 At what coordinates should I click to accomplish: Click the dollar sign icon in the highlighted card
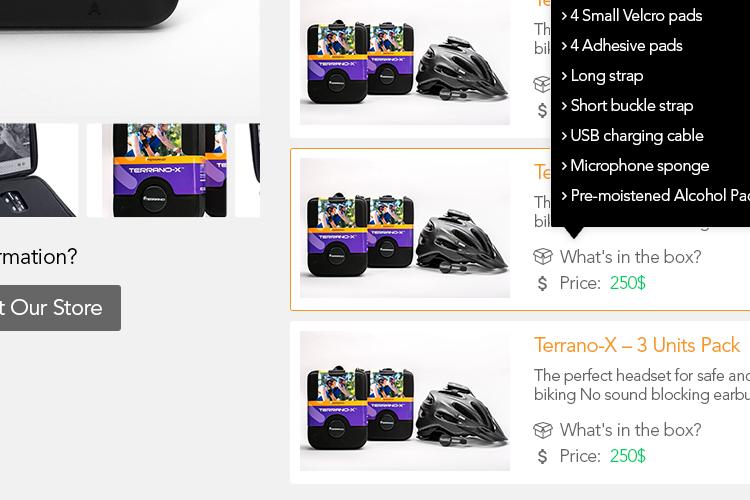(542, 283)
